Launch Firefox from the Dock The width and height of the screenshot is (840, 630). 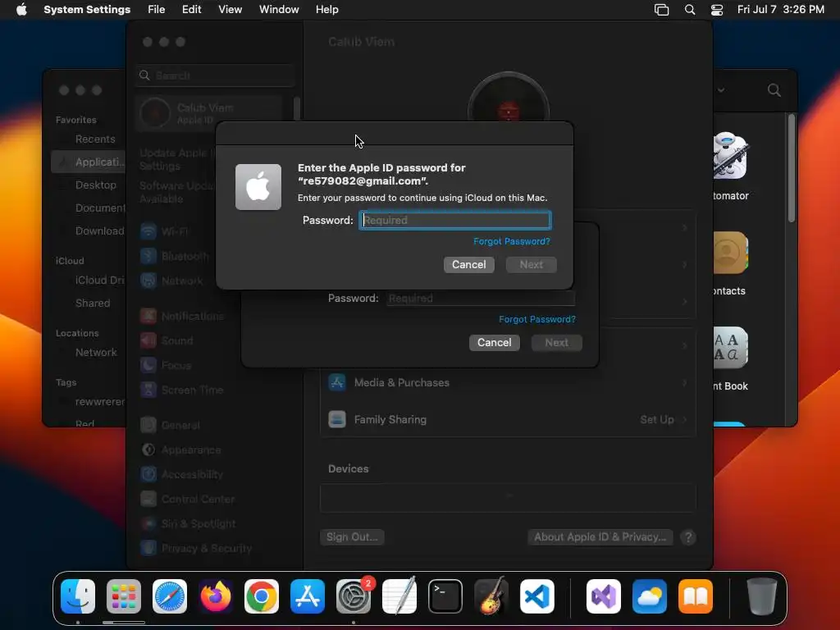click(x=216, y=596)
